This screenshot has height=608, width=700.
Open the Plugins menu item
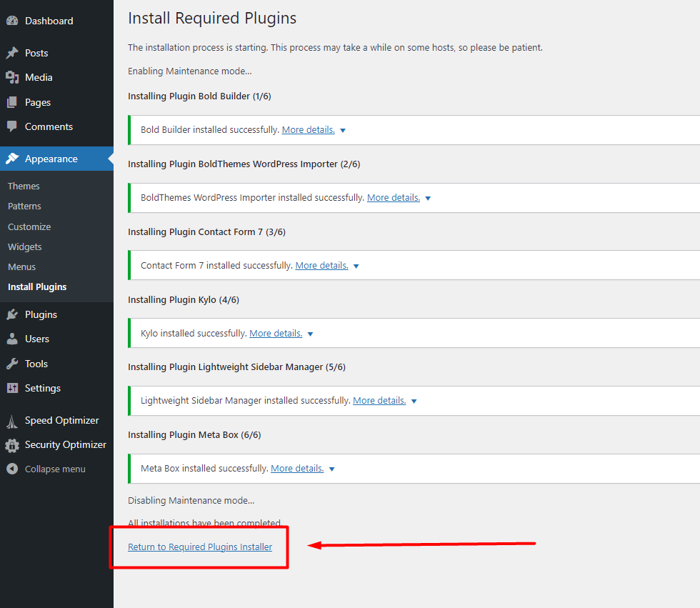[56, 314]
